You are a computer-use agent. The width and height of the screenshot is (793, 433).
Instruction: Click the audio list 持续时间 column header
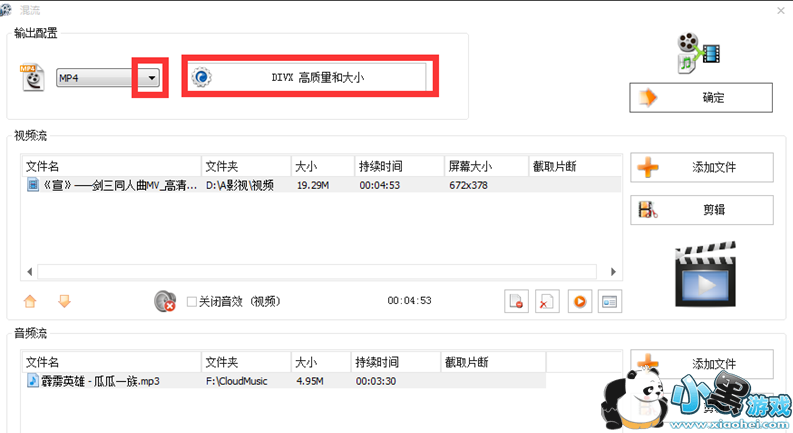[396, 362]
